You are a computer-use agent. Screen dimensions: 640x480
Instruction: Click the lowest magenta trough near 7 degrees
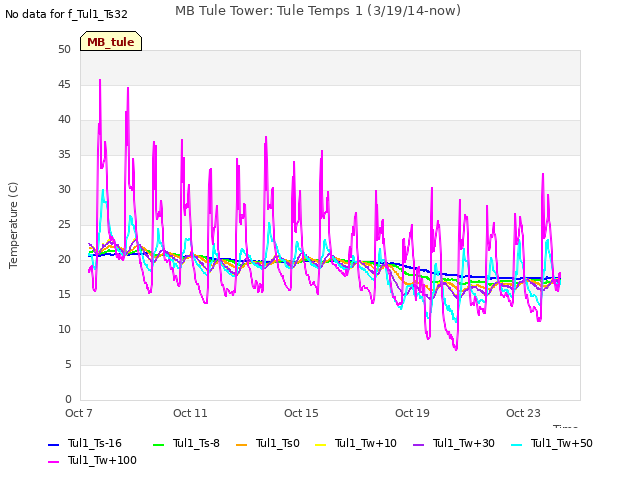456,349
